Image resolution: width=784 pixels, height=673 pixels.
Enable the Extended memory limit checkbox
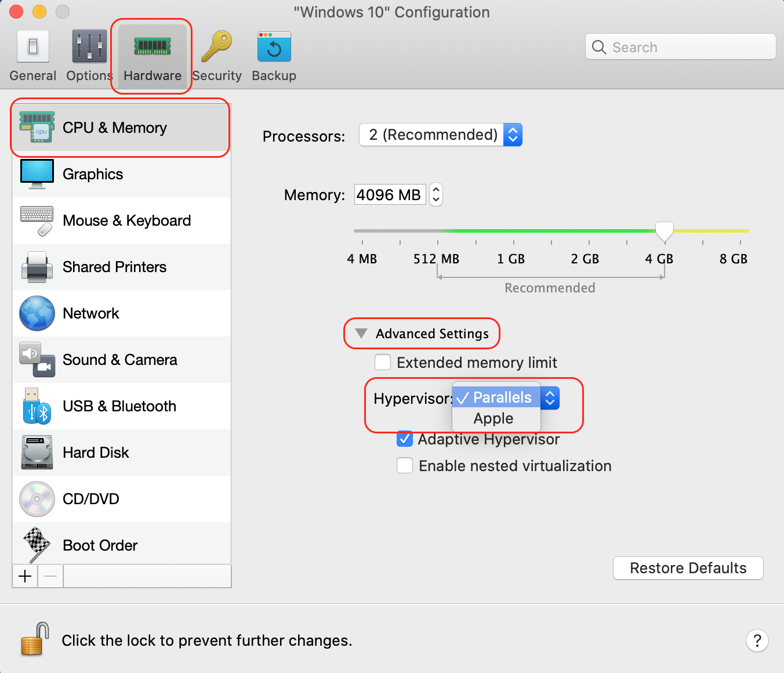[382, 362]
